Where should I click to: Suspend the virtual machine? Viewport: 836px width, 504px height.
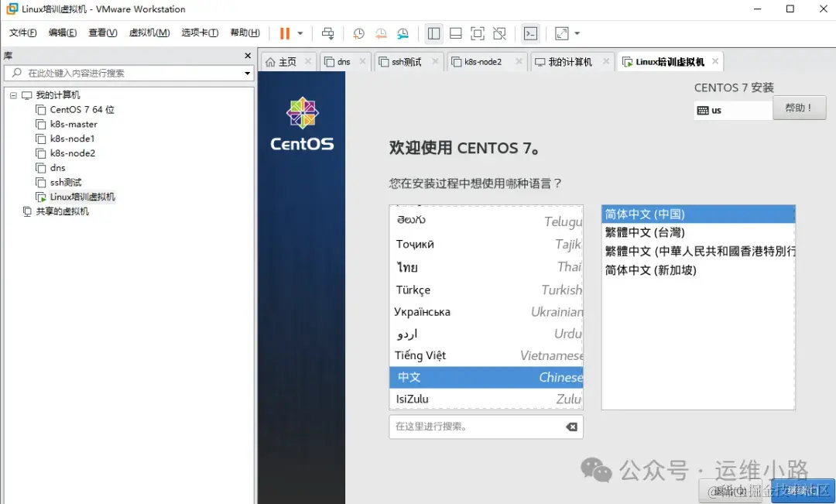[286, 33]
